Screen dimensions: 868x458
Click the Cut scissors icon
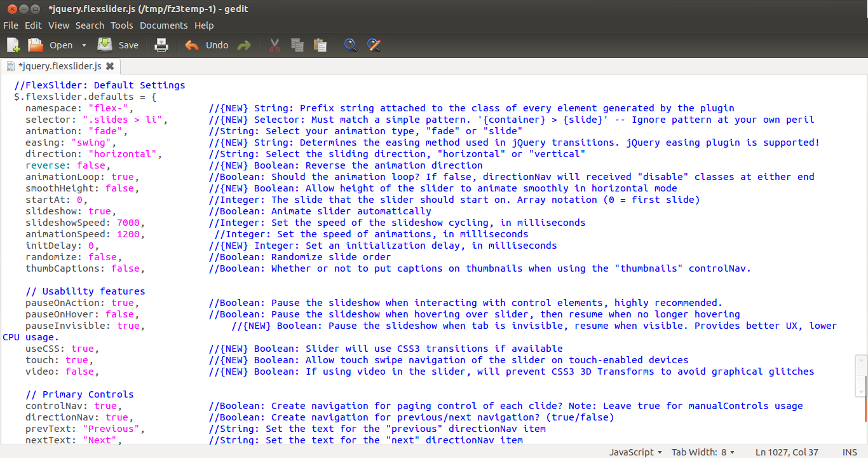[x=275, y=45]
